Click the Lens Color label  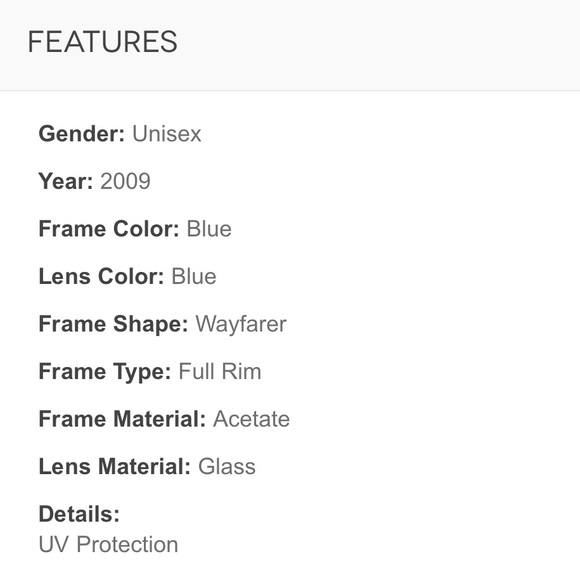[101, 276]
